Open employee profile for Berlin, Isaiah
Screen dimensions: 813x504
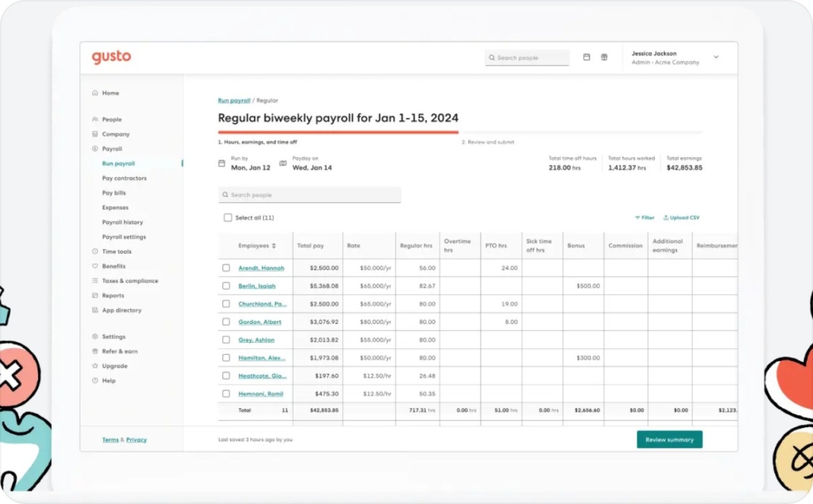[x=259, y=286]
